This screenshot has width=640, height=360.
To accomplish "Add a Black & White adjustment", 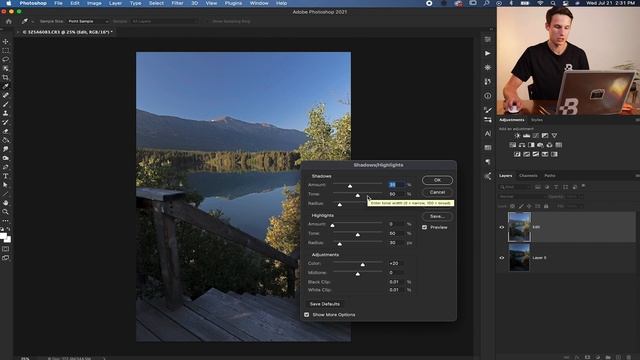I will pyautogui.click(x=531, y=145).
